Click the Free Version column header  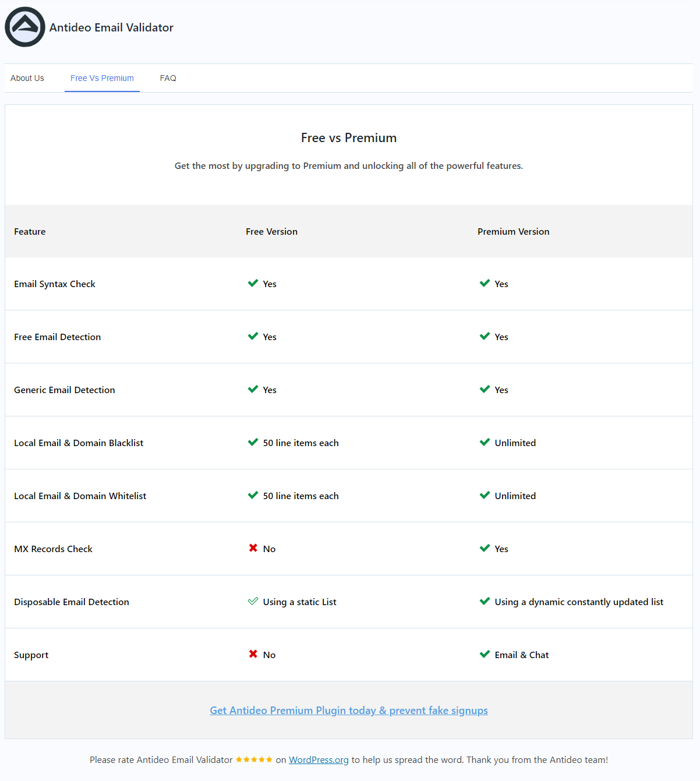[x=271, y=231]
